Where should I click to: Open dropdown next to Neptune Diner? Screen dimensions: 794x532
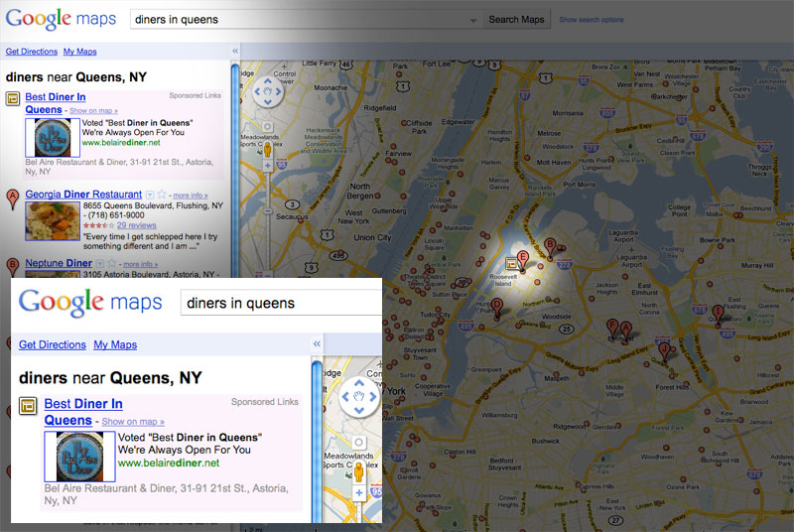coord(100,264)
